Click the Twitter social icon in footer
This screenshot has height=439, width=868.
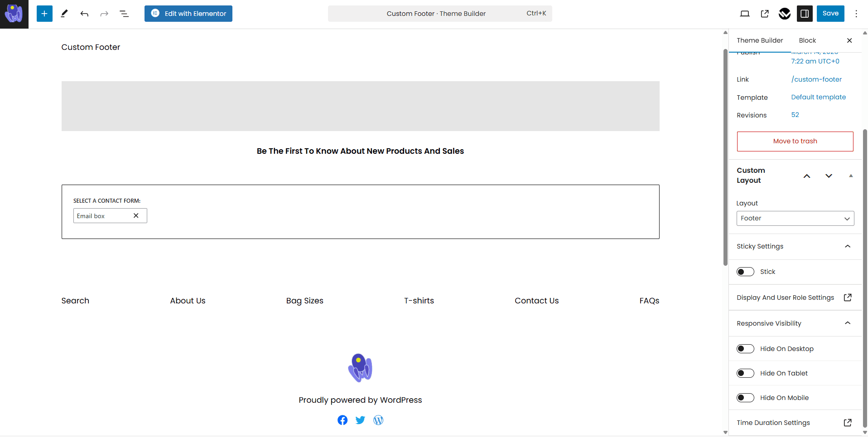tap(360, 420)
